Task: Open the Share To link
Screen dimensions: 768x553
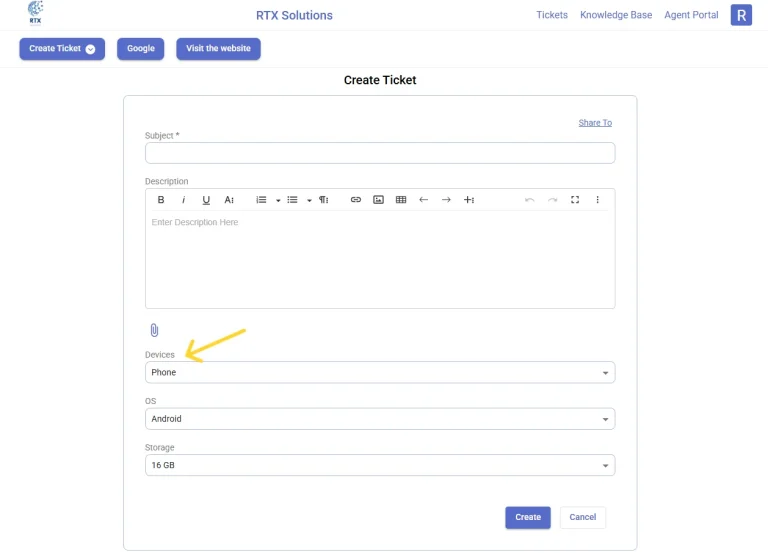Action: click(x=595, y=123)
